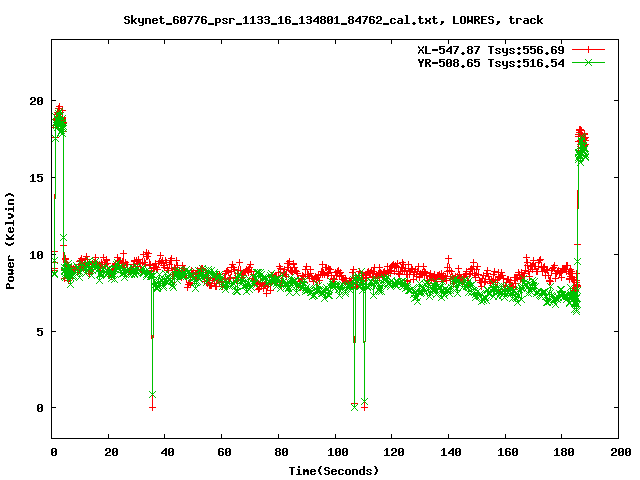
Task: Click the x-axis tick label 160
Action: [x=507, y=452]
